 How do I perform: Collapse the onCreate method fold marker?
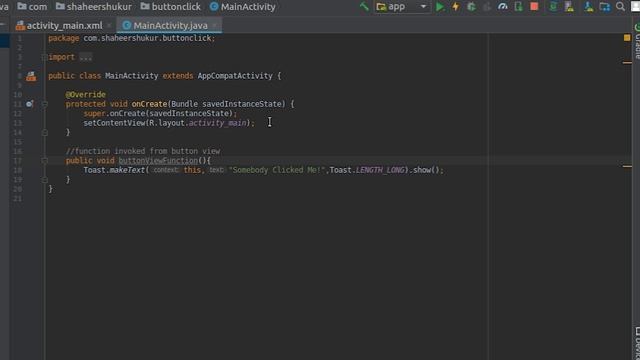coord(45,104)
